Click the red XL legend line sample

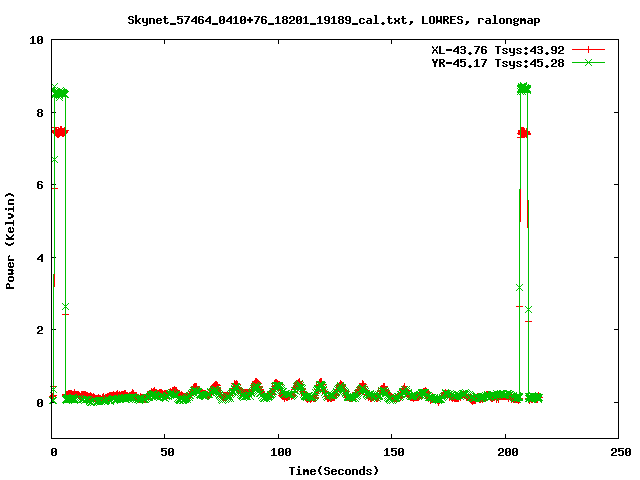[589, 49]
